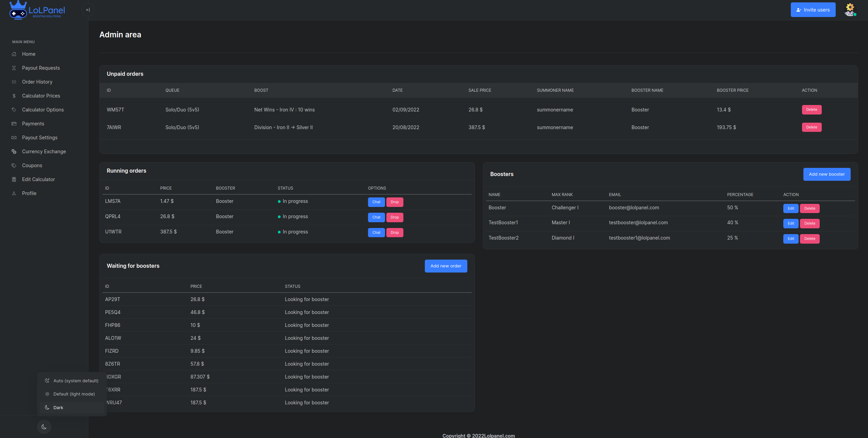
Task: Collapse the sidebar with the arrow button
Action: (x=88, y=10)
